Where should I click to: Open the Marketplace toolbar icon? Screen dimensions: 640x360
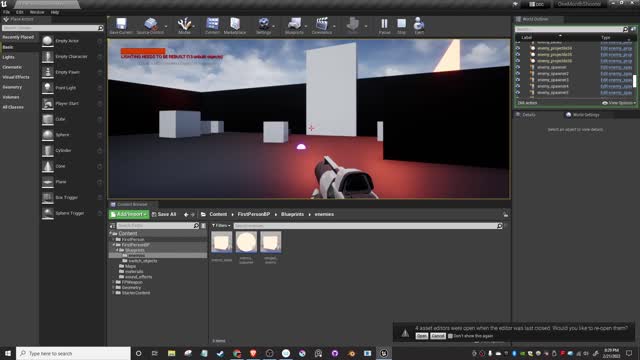pyautogui.click(x=235, y=26)
